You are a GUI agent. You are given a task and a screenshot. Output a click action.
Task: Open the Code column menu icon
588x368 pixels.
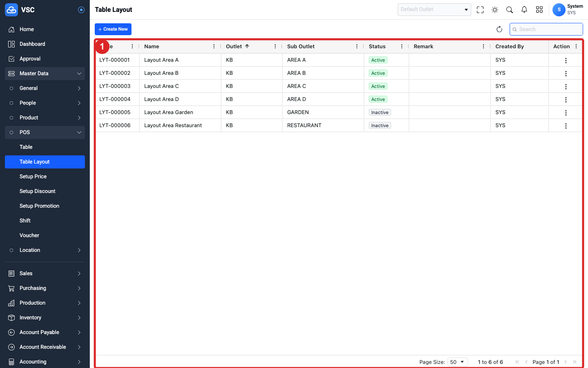pos(132,47)
